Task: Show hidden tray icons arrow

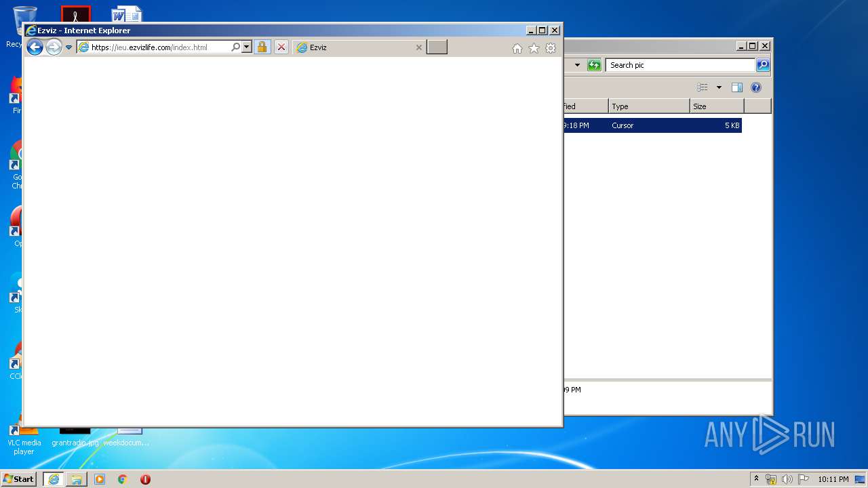Action: click(756, 479)
